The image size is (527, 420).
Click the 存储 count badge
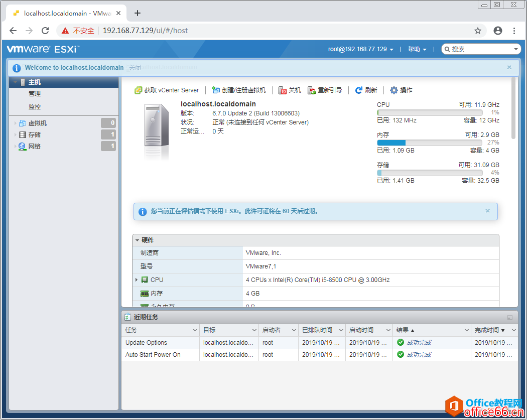108,134
